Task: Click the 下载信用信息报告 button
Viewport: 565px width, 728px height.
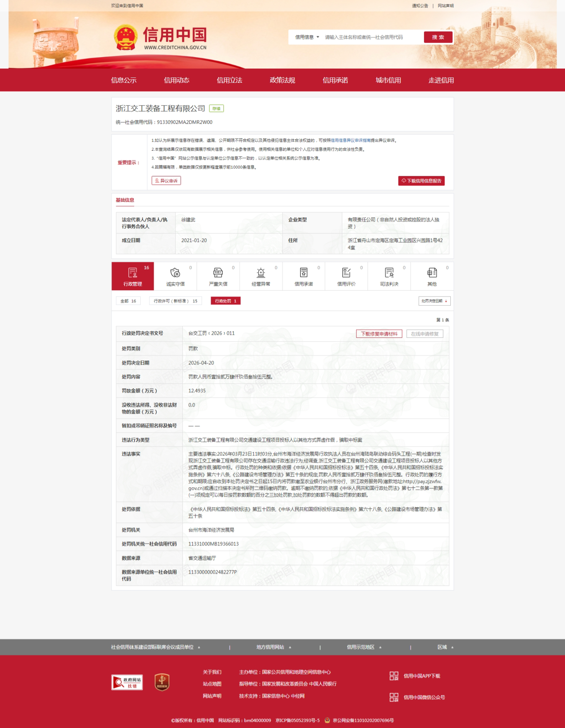Action: tap(421, 181)
